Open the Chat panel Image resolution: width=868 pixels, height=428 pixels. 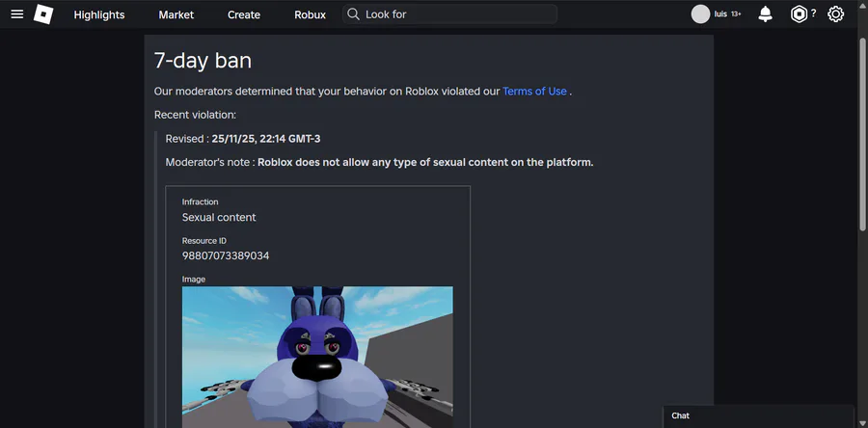click(x=758, y=416)
